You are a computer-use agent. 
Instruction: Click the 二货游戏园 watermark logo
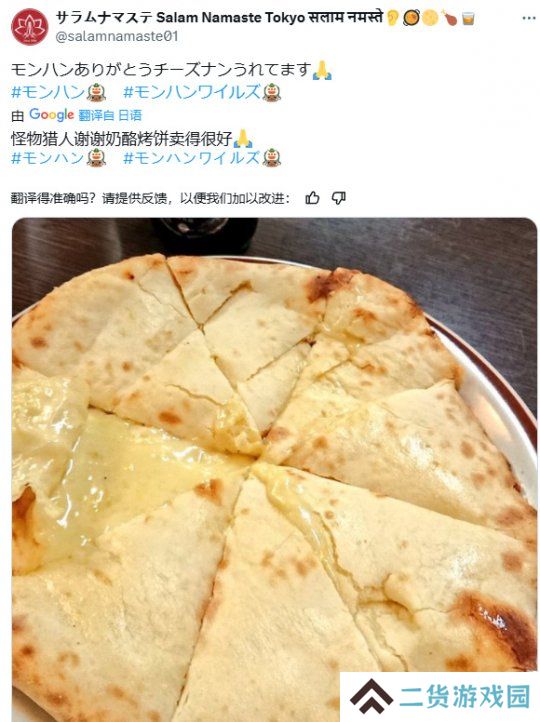(x=440, y=697)
